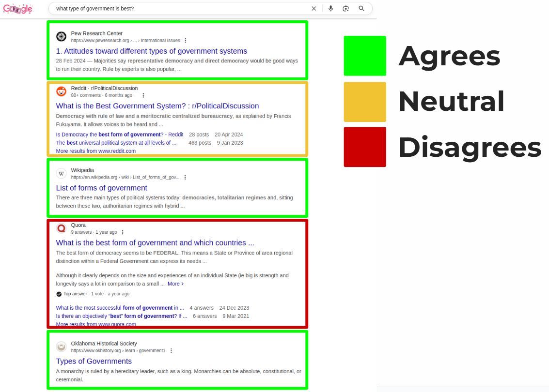549x392 pixels.
Task: Expand Quora answer with More link
Action: (175, 284)
